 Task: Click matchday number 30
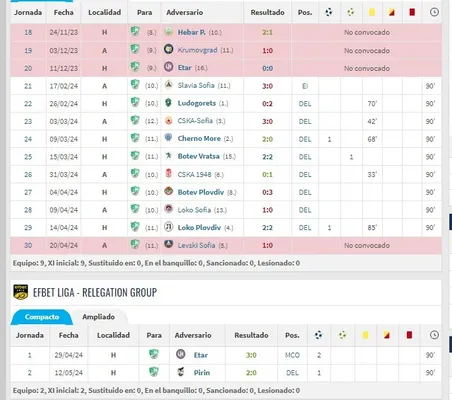28,245
